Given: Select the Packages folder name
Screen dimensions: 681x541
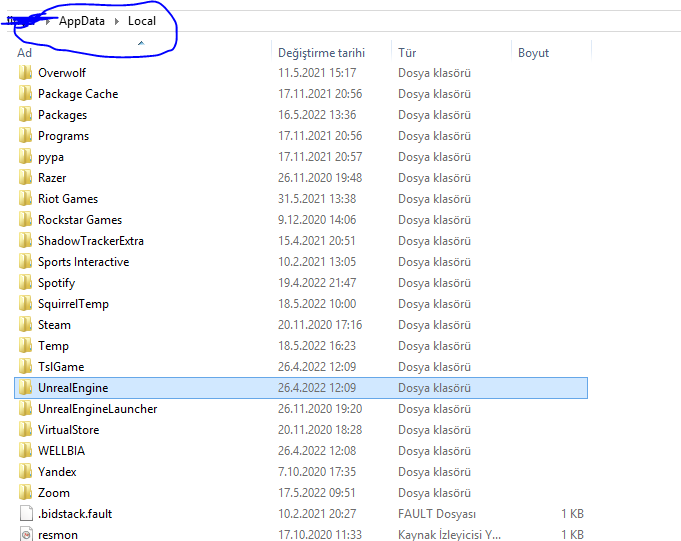Looking at the screenshot, I should [63, 115].
